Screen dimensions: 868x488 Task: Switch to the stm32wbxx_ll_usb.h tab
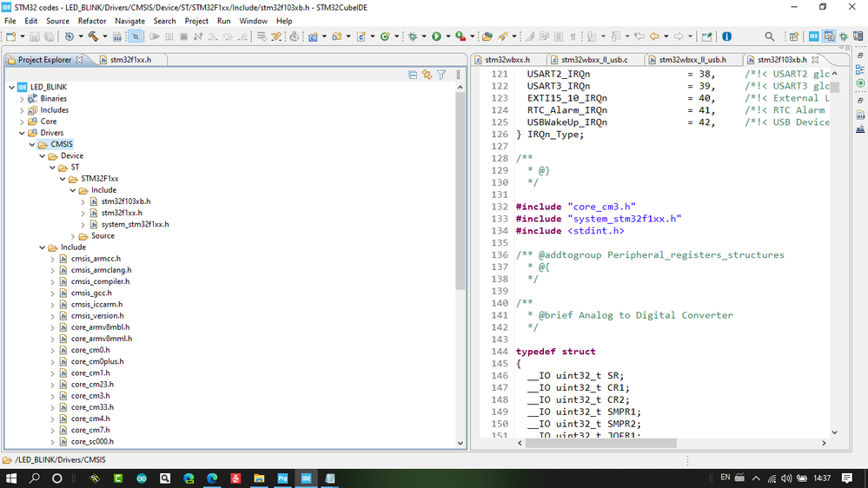692,60
